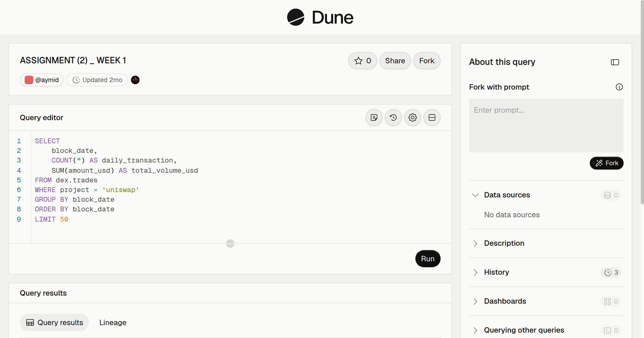644x338 pixels.
Task: Fork the query from header
Action: click(x=427, y=61)
